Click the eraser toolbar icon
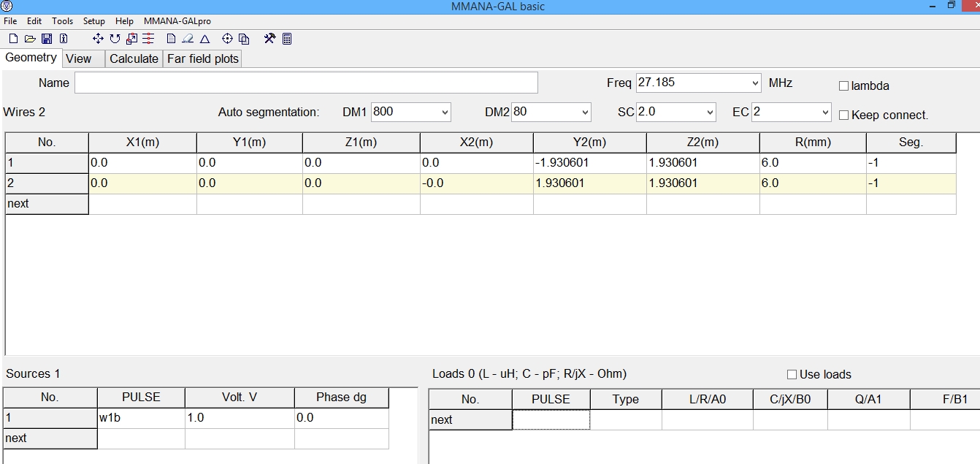980x464 pixels. (x=188, y=39)
